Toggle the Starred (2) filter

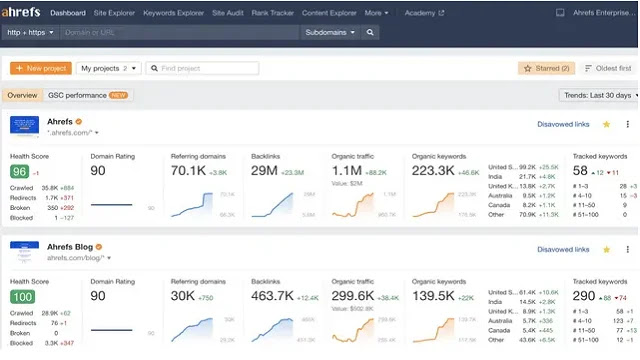click(547, 68)
